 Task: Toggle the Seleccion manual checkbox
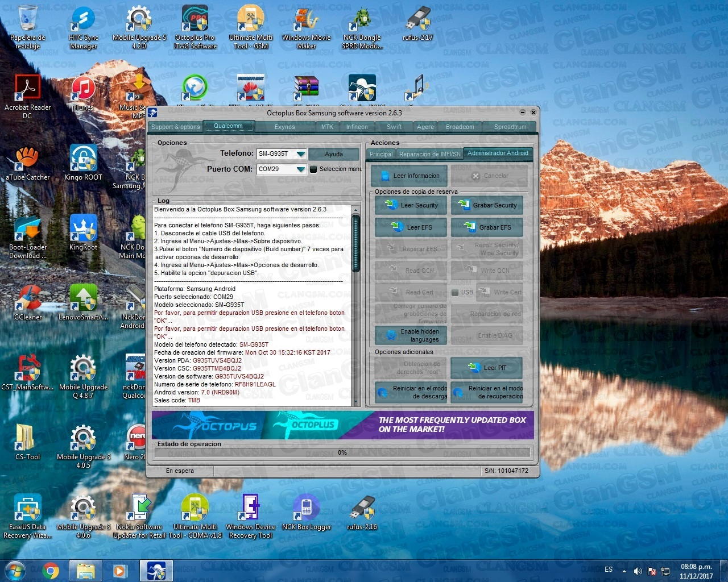click(313, 169)
